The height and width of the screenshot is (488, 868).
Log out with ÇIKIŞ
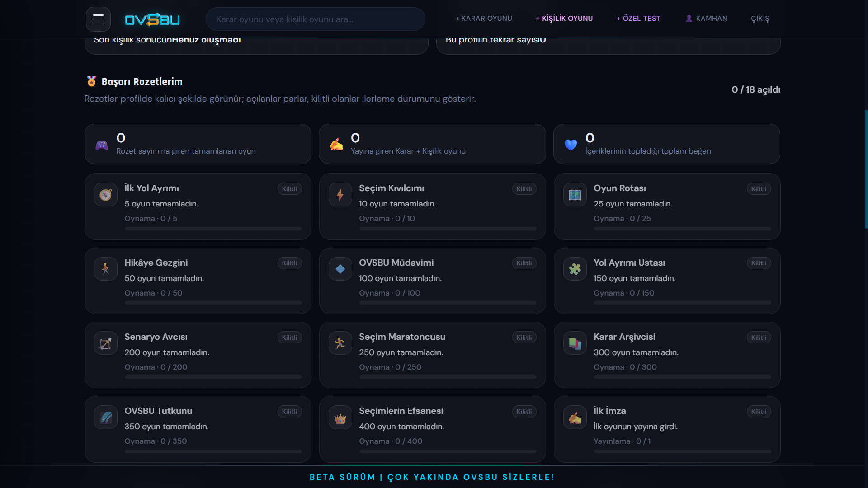[760, 19]
